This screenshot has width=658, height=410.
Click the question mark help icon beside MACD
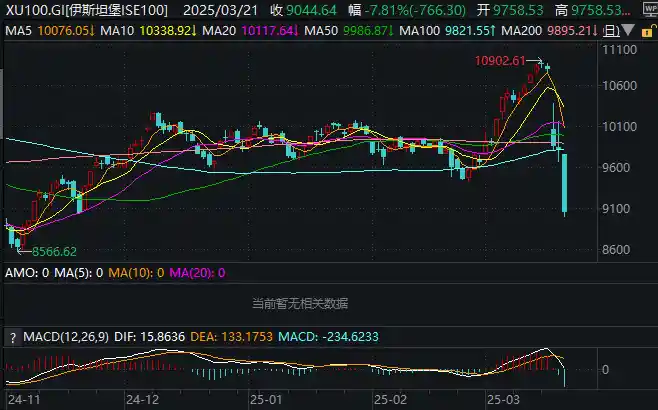point(13,334)
